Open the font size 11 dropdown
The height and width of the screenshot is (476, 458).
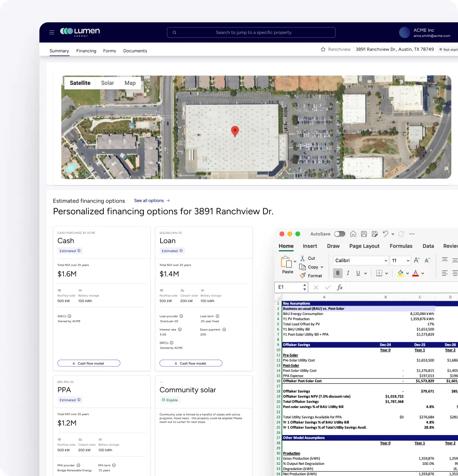[408, 261]
